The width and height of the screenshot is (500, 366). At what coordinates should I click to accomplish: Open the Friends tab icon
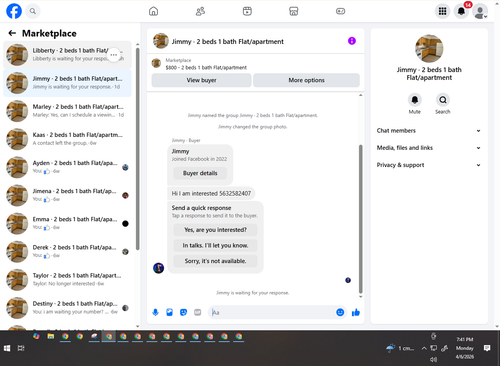pyautogui.click(x=200, y=11)
